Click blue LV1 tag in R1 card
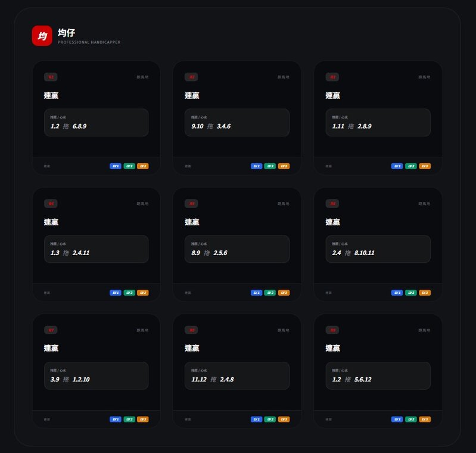The image size is (476, 453). tap(116, 166)
